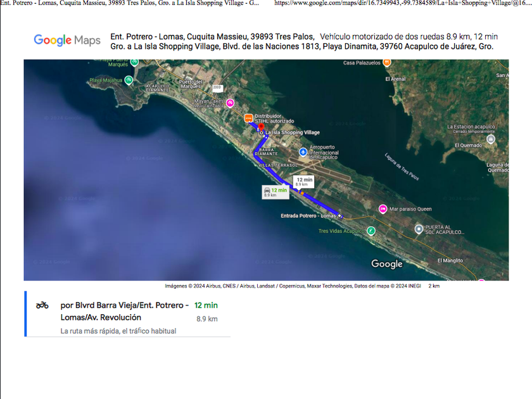Click the Google Maps logo
The height and width of the screenshot is (399, 532).
click(67, 41)
